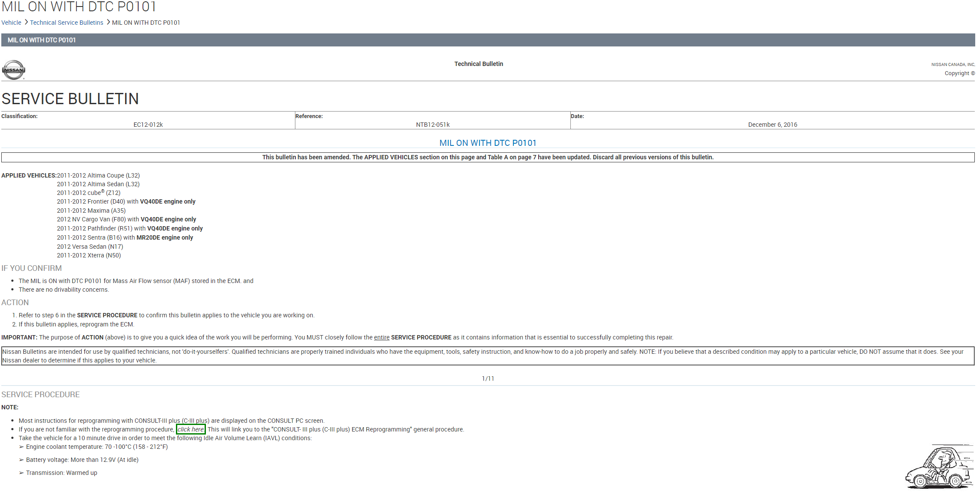Click classification code EC12-012k
The width and height of the screenshot is (980, 494).
click(x=148, y=125)
